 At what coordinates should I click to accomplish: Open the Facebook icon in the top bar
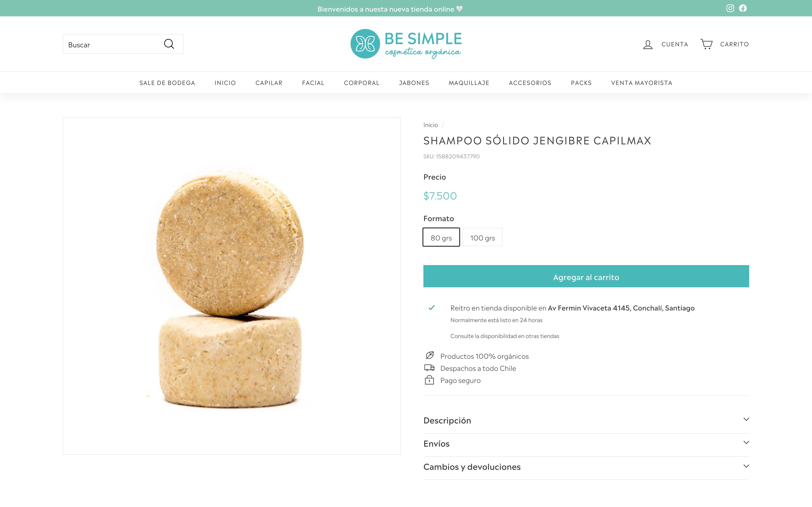pos(743,8)
